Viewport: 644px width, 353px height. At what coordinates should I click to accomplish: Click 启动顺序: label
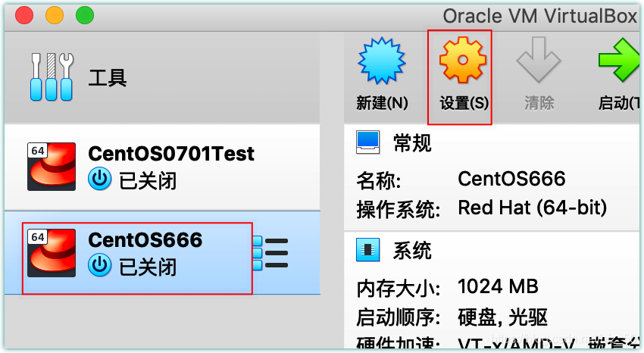[x=399, y=317]
